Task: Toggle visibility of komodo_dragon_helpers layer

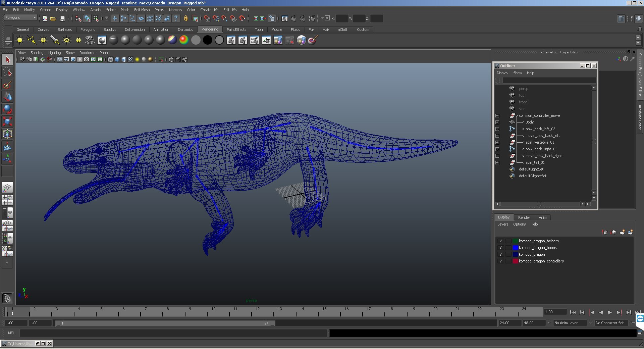Action: click(x=500, y=241)
